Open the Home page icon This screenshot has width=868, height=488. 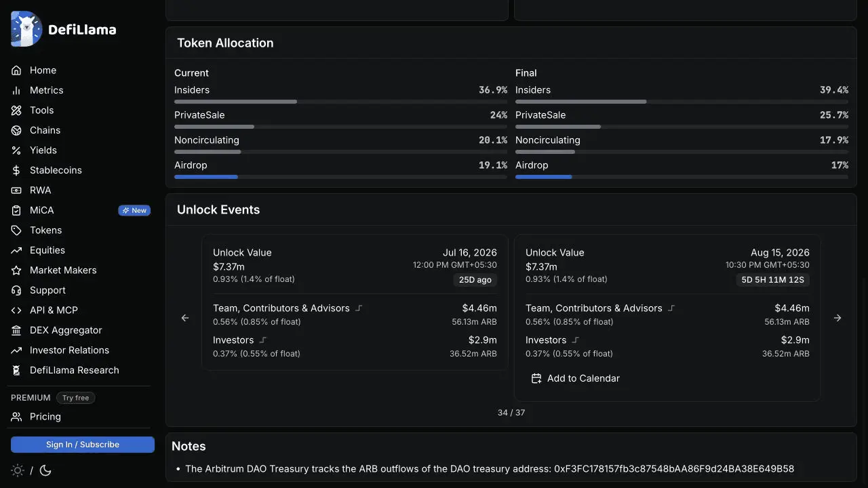click(16, 70)
